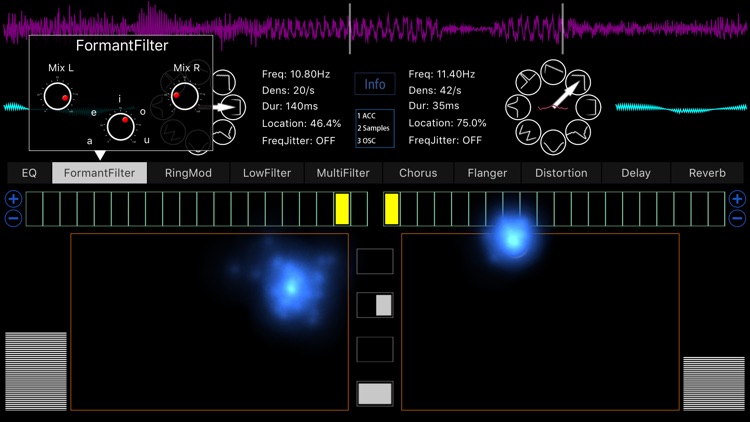The width and height of the screenshot is (750, 422).
Task: Select the corner envelope the right wheel arrow points at
Action: [578, 82]
